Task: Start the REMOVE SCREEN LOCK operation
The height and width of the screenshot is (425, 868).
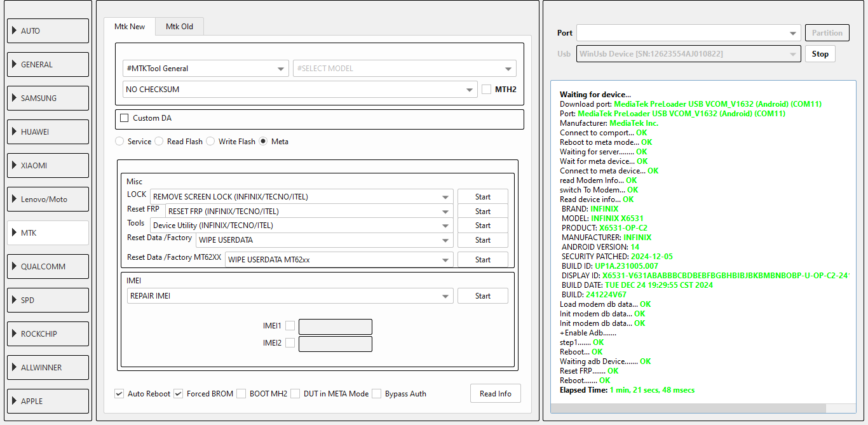Action: click(483, 197)
